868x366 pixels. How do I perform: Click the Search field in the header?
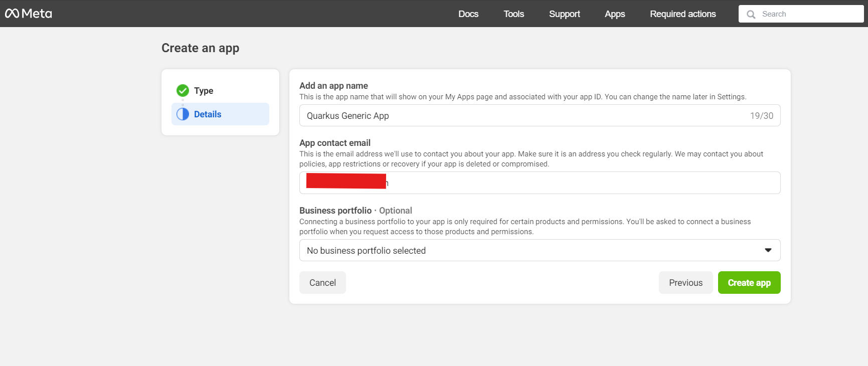point(801,14)
